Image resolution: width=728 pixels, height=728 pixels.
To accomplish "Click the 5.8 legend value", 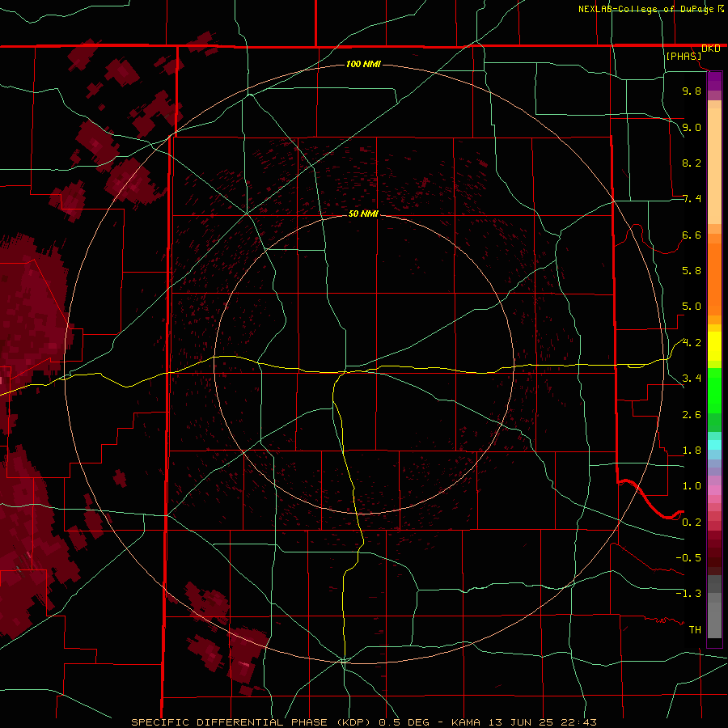I will coord(692,271).
